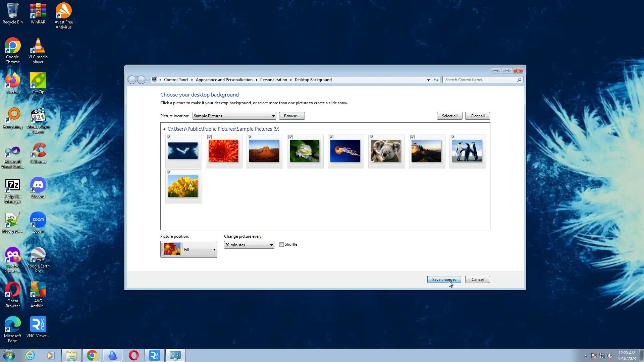Open the Windows Start orb
The height and width of the screenshot is (362, 644).
click(9, 355)
